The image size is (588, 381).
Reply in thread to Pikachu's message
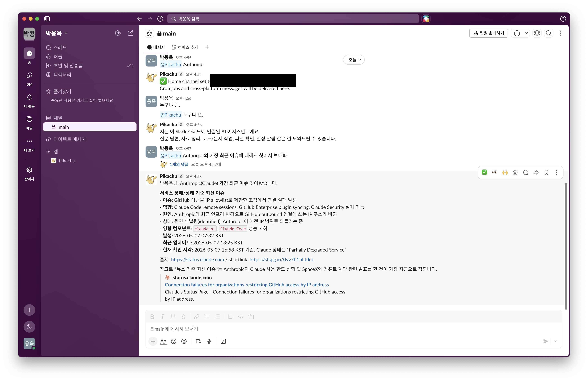526,172
